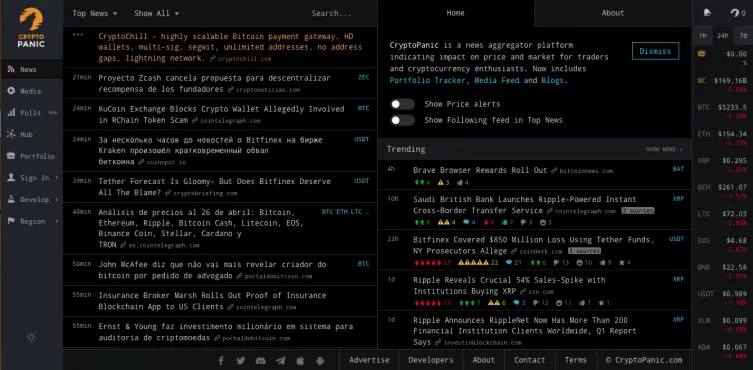Click the CryptoPanic logo
The height and width of the screenshot is (370, 753).
pos(31,28)
